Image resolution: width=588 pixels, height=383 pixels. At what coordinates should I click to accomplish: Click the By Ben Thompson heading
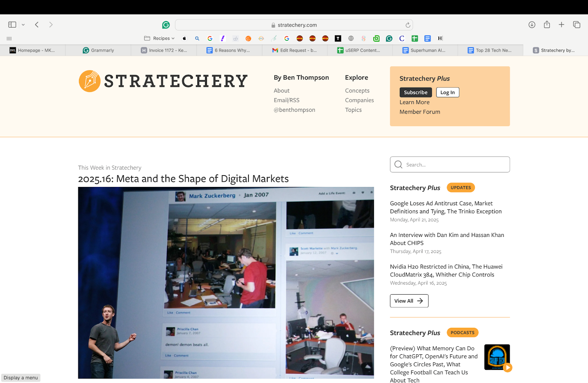(301, 78)
